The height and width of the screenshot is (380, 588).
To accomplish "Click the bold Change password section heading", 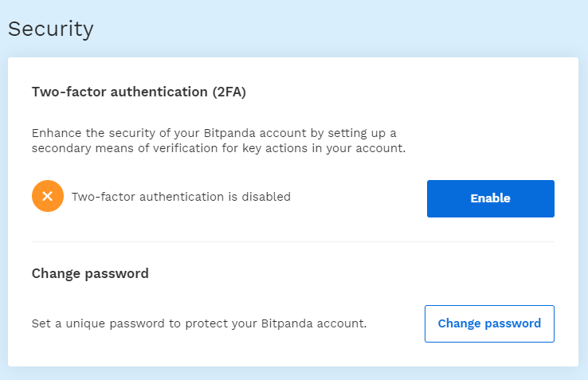I will point(90,273).
